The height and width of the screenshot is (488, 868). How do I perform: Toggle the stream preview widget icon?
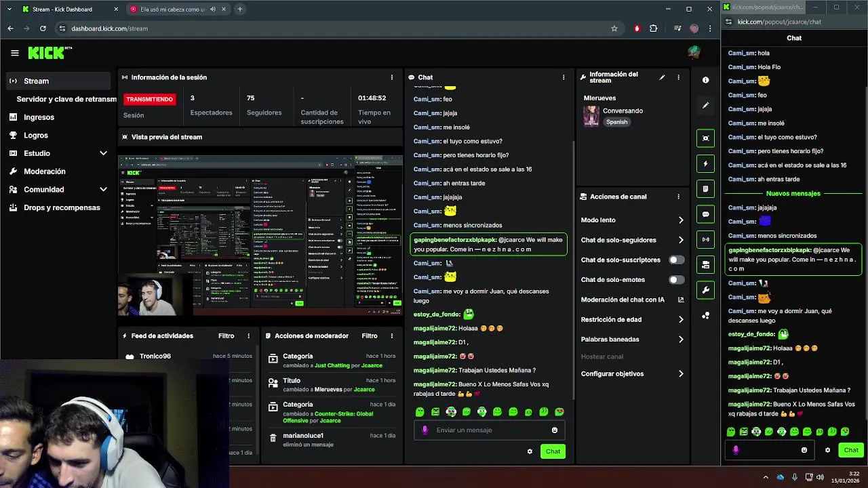coord(705,138)
